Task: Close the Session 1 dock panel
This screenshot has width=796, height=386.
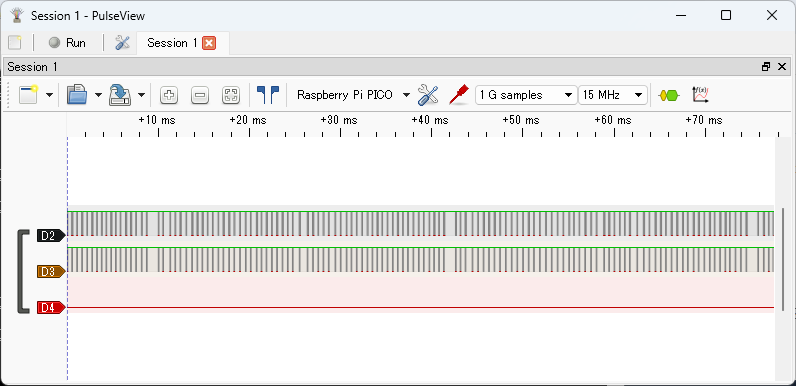Action: [x=782, y=67]
